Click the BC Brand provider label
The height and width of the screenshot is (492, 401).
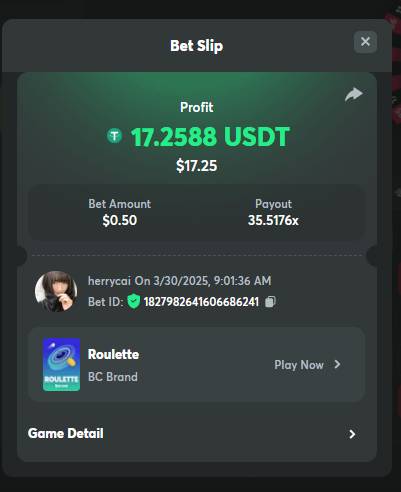click(113, 377)
